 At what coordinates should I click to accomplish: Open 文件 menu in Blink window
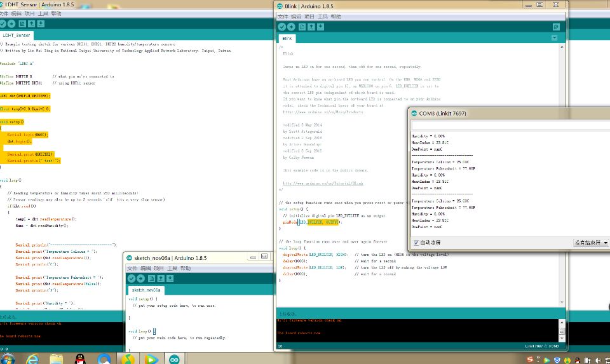click(283, 17)
